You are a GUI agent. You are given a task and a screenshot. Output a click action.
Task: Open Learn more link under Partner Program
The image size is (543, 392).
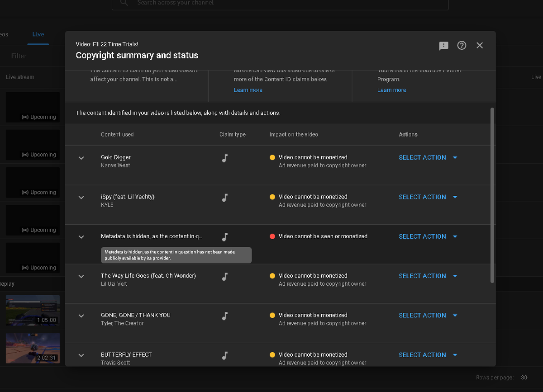pos(391,90)
